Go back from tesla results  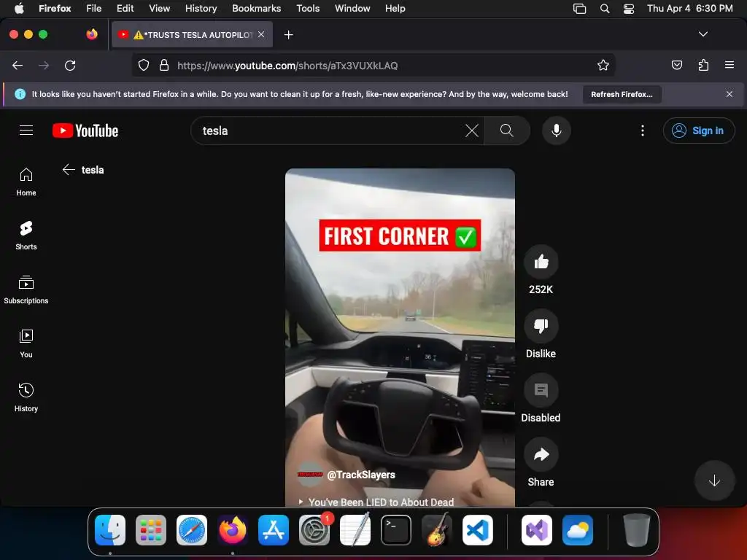[69, 169]
